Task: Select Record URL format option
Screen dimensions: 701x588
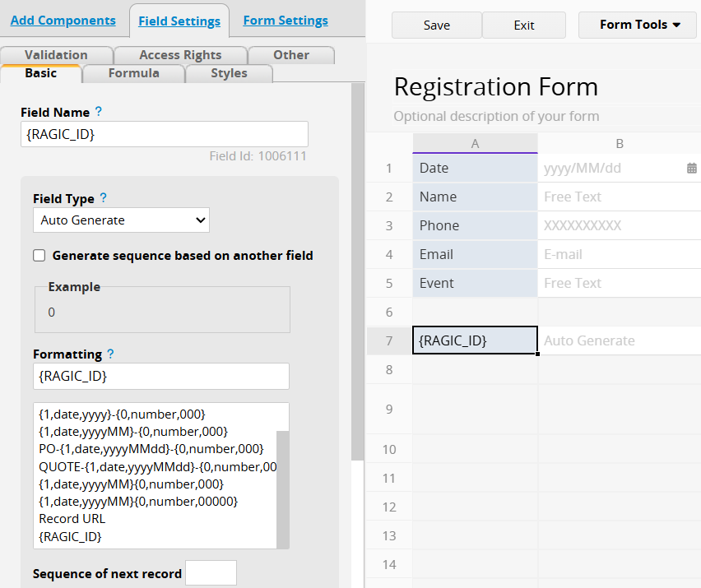Action: coord(72,519)
